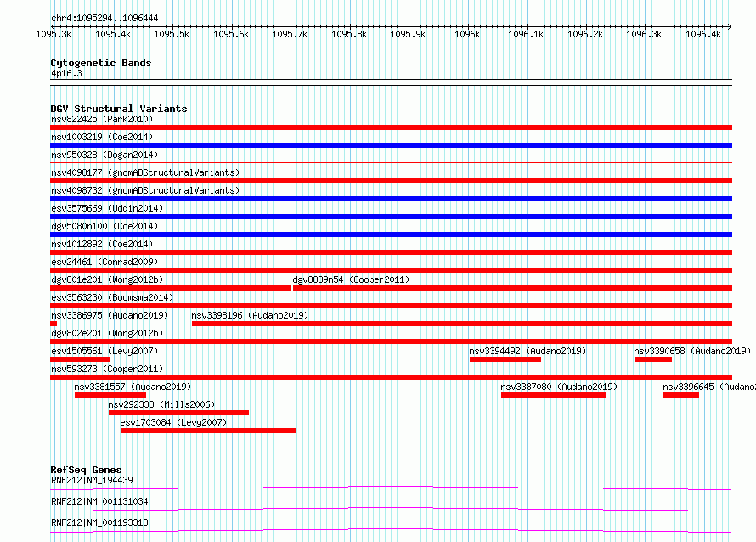Select the nsv1003219 (Coe2014) blue variant bar

pyautogui.click(x=391, y=145)
